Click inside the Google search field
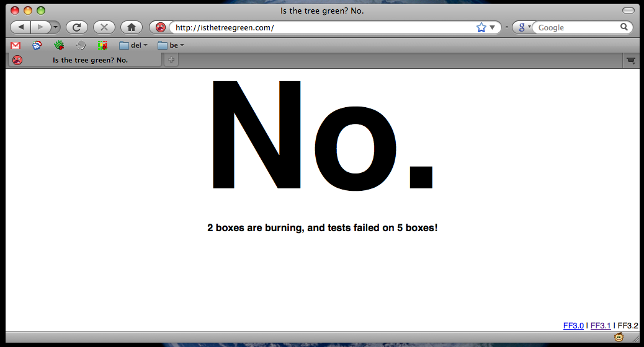 coord(577,27)
